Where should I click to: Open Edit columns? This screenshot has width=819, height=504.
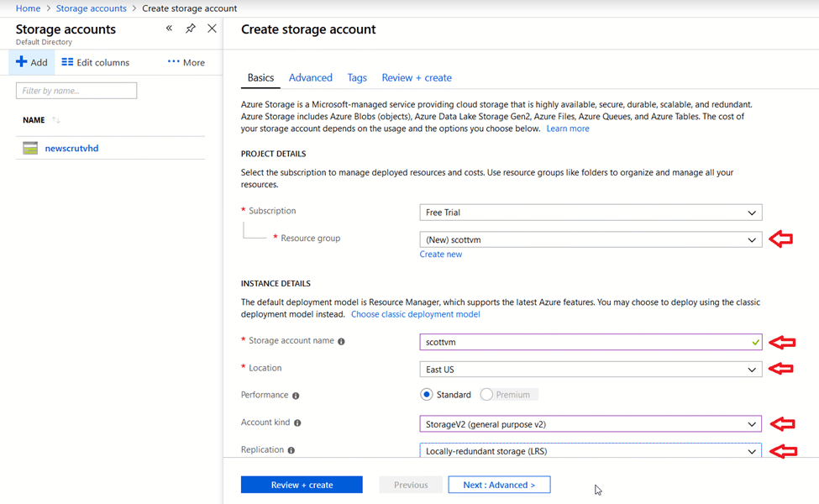click(96, 62)
